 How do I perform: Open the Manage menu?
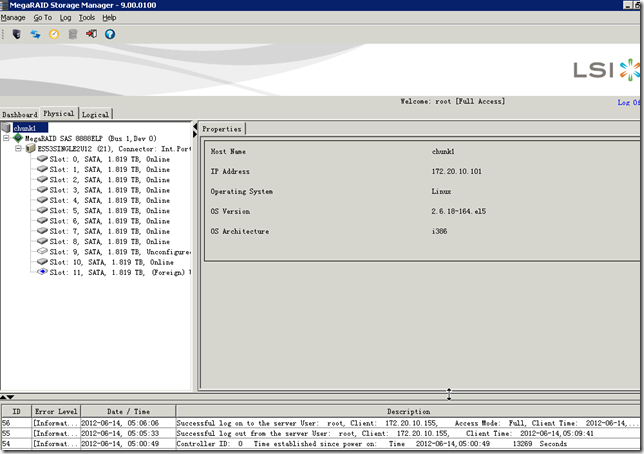[x=13, y=18]
